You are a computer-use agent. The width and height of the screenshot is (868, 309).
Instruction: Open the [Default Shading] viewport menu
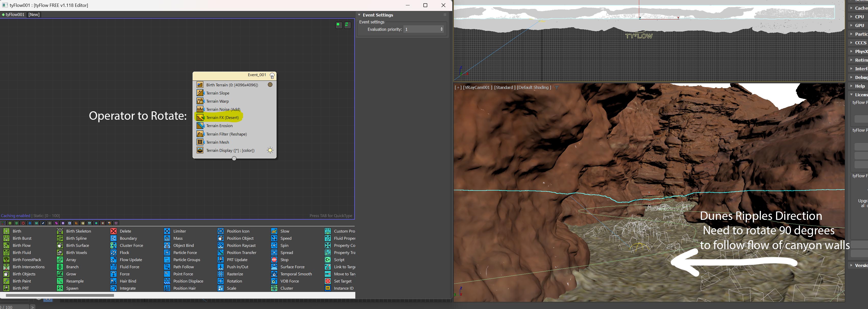click(x=534, y=87)
